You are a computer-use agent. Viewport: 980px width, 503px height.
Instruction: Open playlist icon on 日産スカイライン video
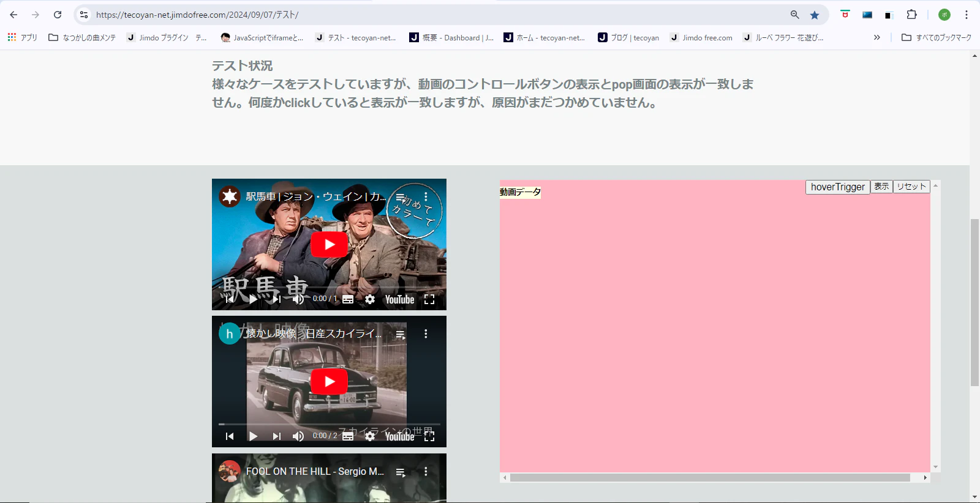[x=401, y=335]
